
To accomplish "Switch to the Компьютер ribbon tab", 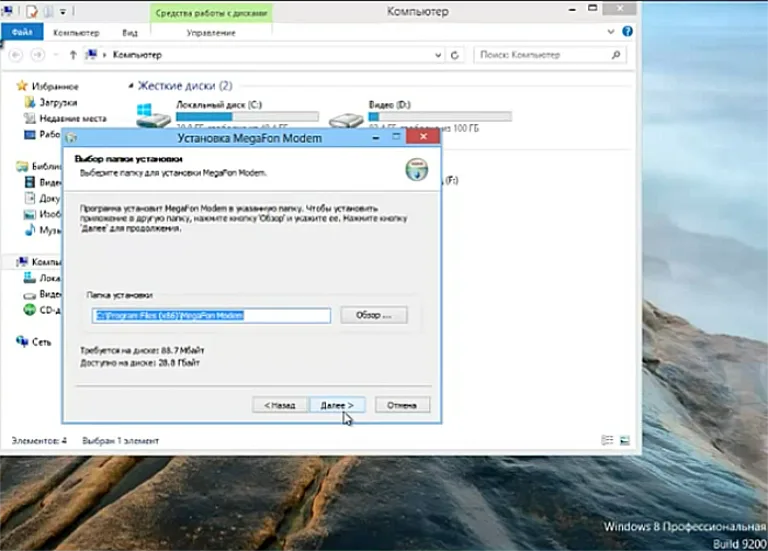I will (76, 33).
